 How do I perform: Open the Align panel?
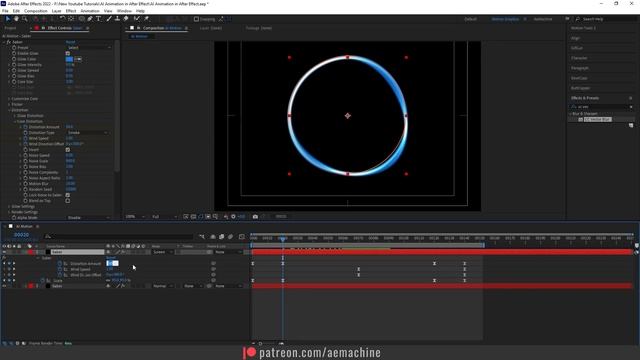(576, 38)
